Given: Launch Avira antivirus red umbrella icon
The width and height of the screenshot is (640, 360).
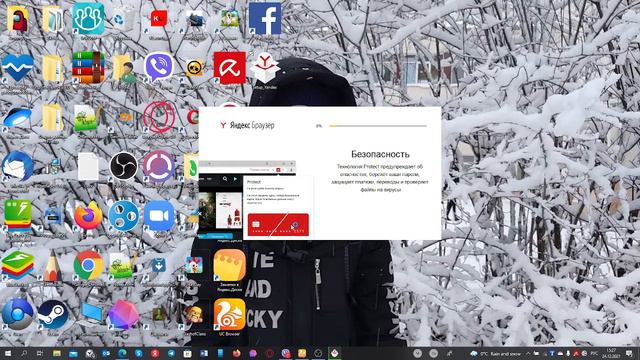Looking at the screenshot, I should pos(230,67).
